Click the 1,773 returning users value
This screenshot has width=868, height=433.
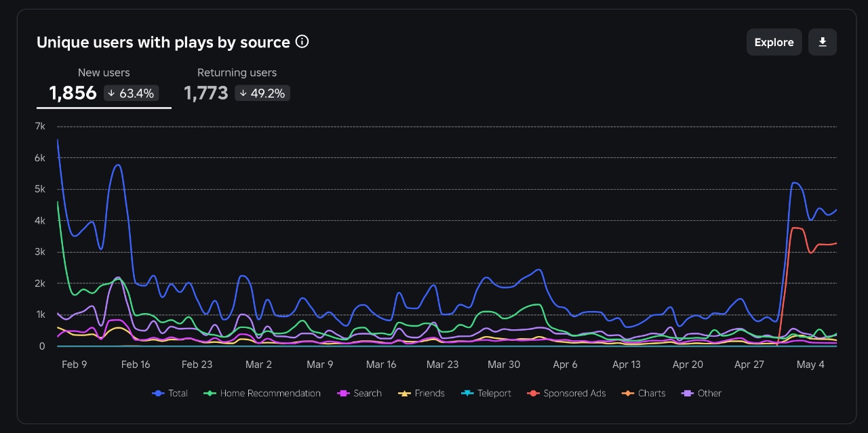point(205,93)
